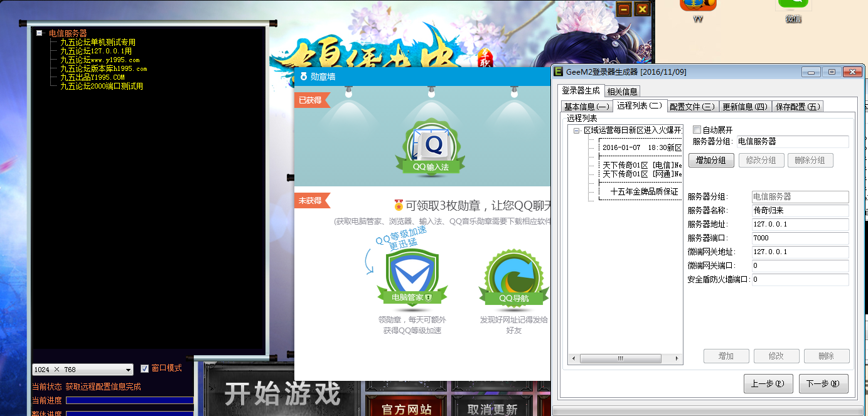Switch to the 配置文件(三) tab
This screenshot has width=868, height=416.
pos(692,107)
